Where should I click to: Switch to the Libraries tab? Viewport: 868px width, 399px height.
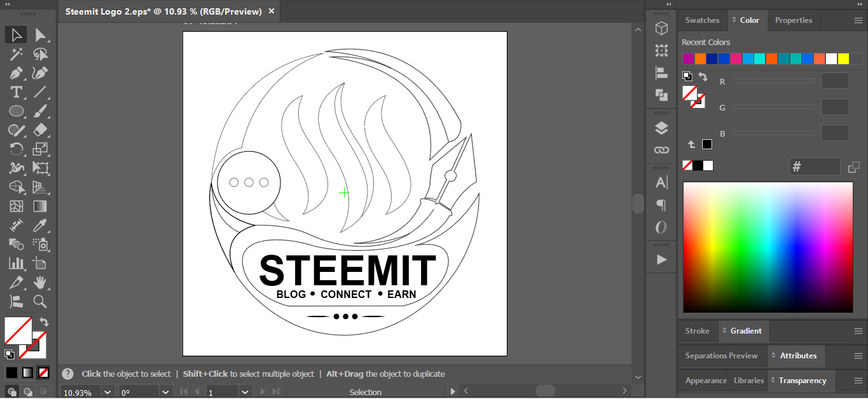748,381
